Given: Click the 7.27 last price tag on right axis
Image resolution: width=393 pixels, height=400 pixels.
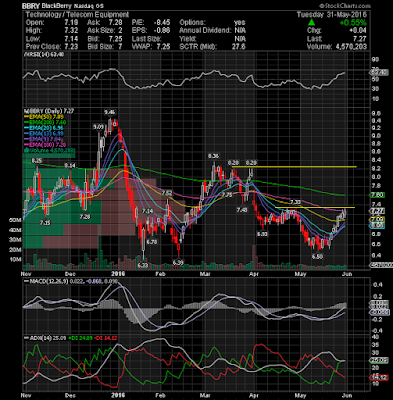Looking at the screenshot, I should click(377, 211).
